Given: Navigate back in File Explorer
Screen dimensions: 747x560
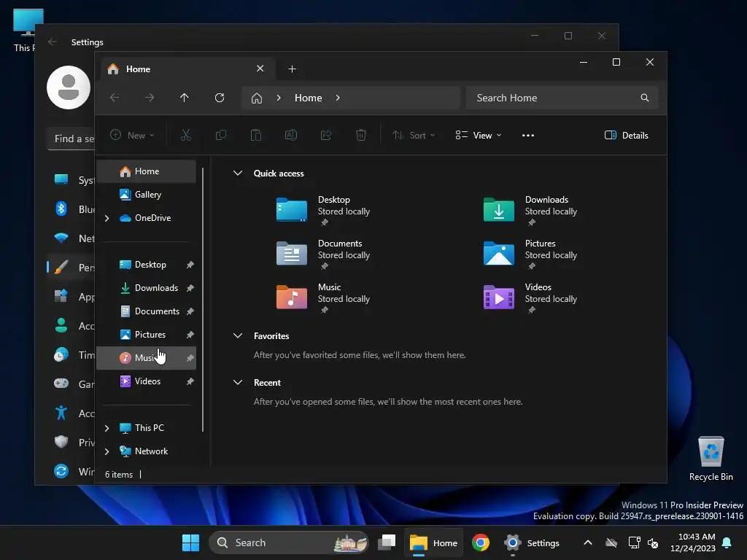Looking at the screenshot, I should [x=115, y=98].
